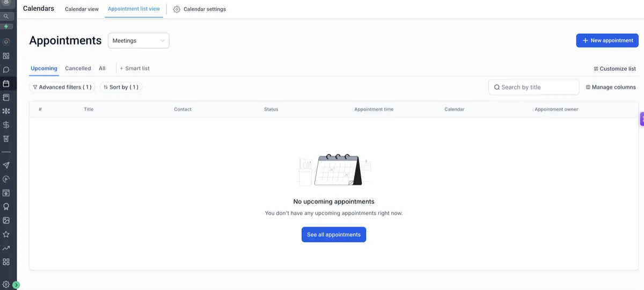
Task: Open Calendar settings
Action: click(x=200, y=9)
